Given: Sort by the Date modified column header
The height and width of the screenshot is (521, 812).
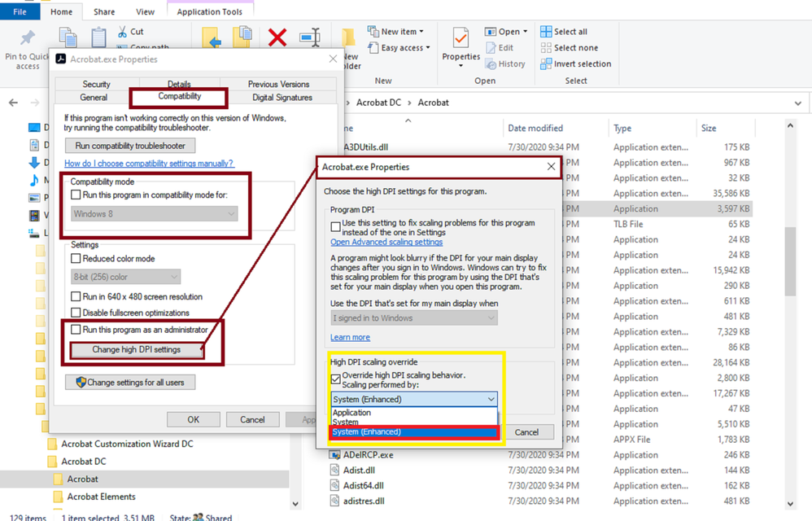Looking at the screenshot, I should point(535,128).
